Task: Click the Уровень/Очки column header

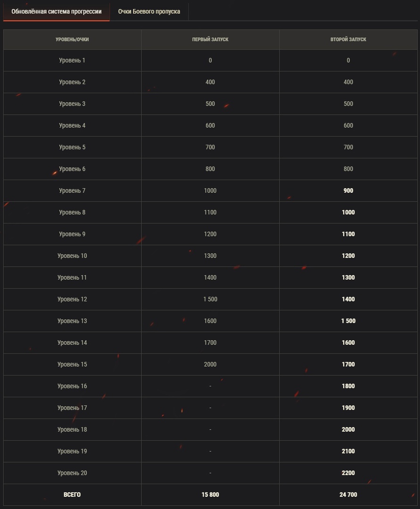Action: (72, 40)
